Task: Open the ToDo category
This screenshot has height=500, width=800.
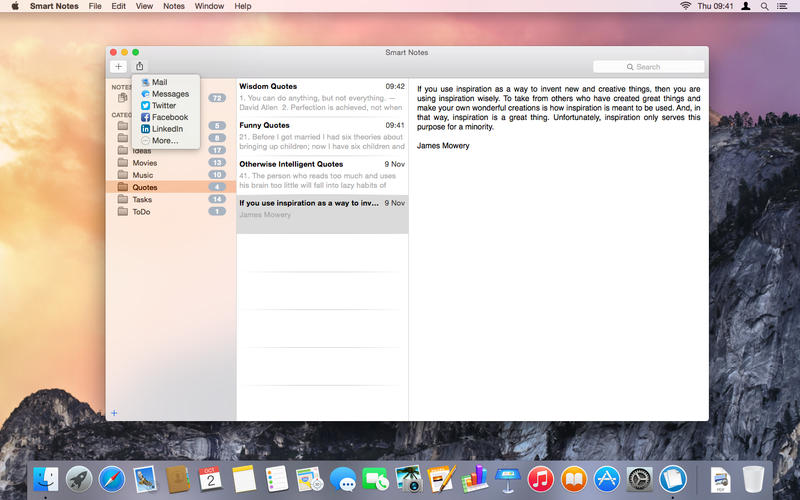Action: tap(171, 212)
